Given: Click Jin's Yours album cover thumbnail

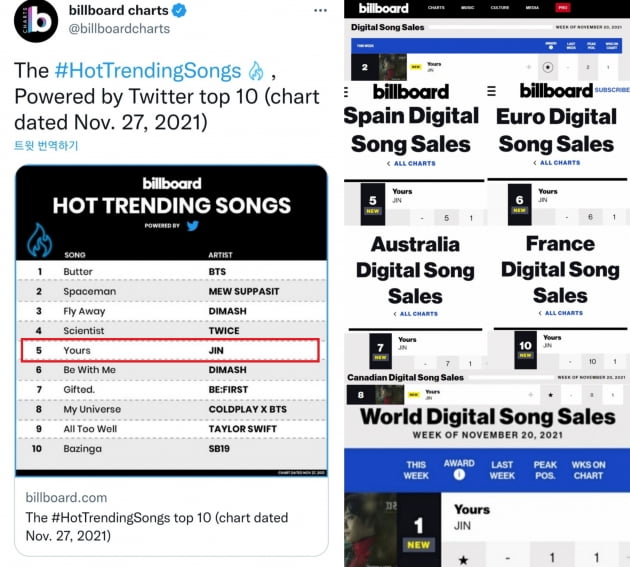Looking at the screenshot, I should click(371, 530).
